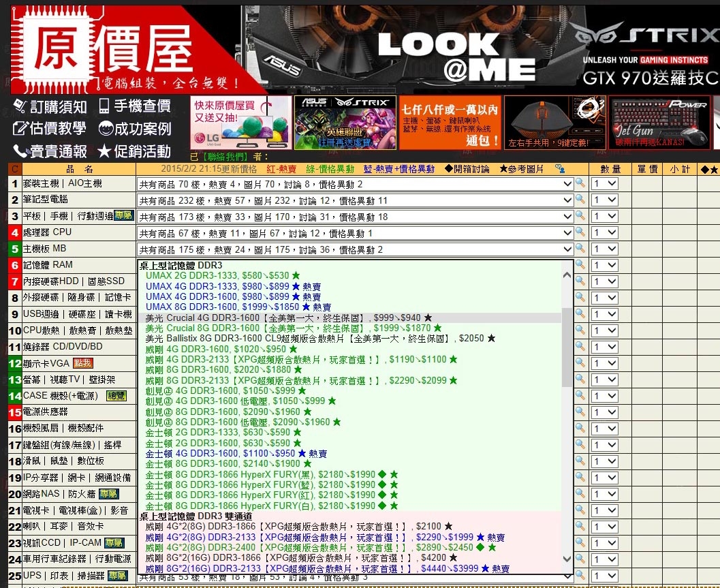
Task: Click the 總覽 badge beside CASE 機殼
Action: coord(116,396)
